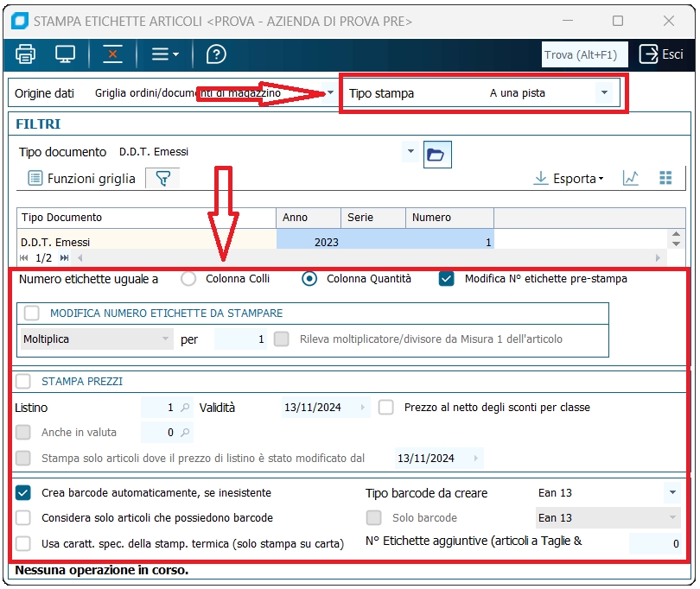Maximize the Stampa Etichette window

coord(618,21)
